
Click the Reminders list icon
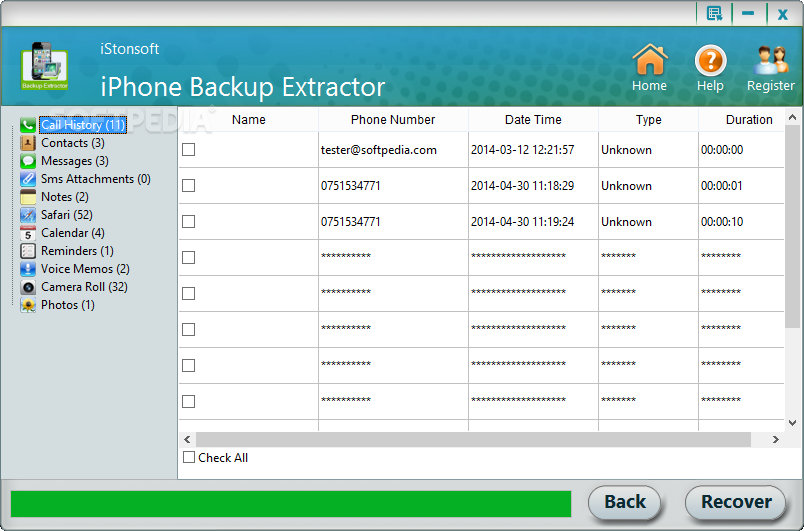click(28, 251)
